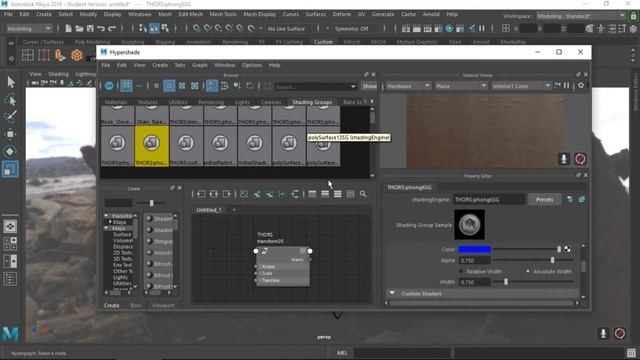This screenshot has height=360, width=640.
Task: Toggle sort by type icon in browser
Action: [x=224, y=86]
